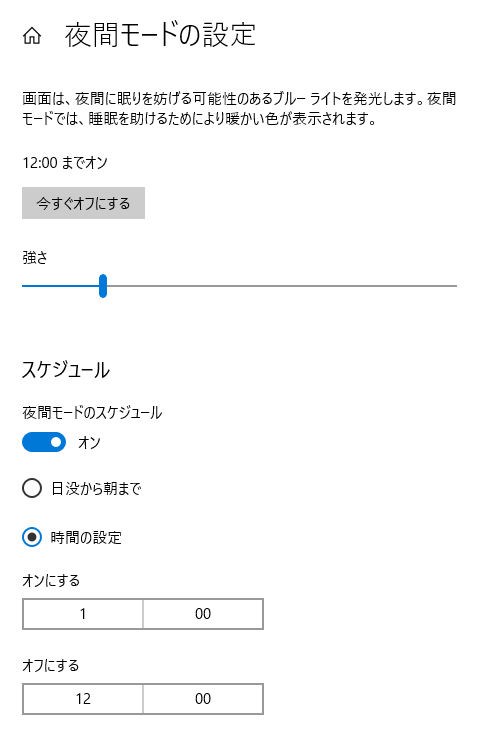Select the 時間の設定 radio button
Viewport: 479px width, 739px height.
[x=32, y=537]
